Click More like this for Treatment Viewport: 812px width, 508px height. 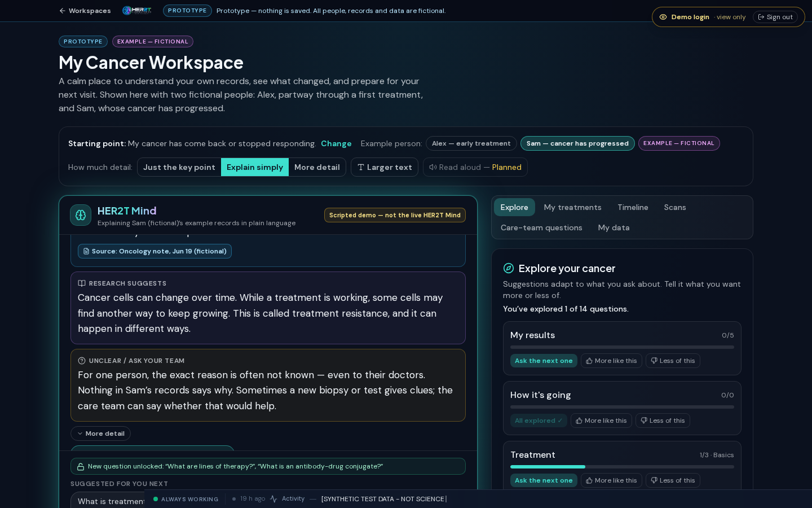click(x=611, y=480)
